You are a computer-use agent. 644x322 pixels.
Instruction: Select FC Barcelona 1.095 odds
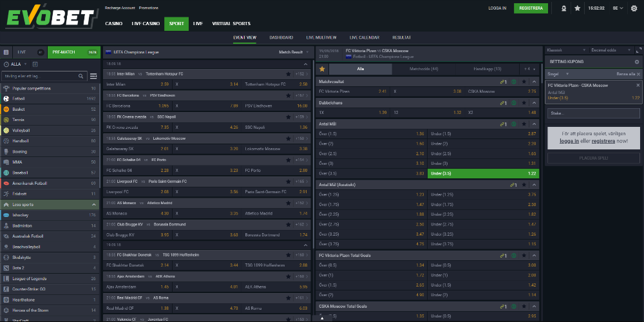(x=137, y=106)
